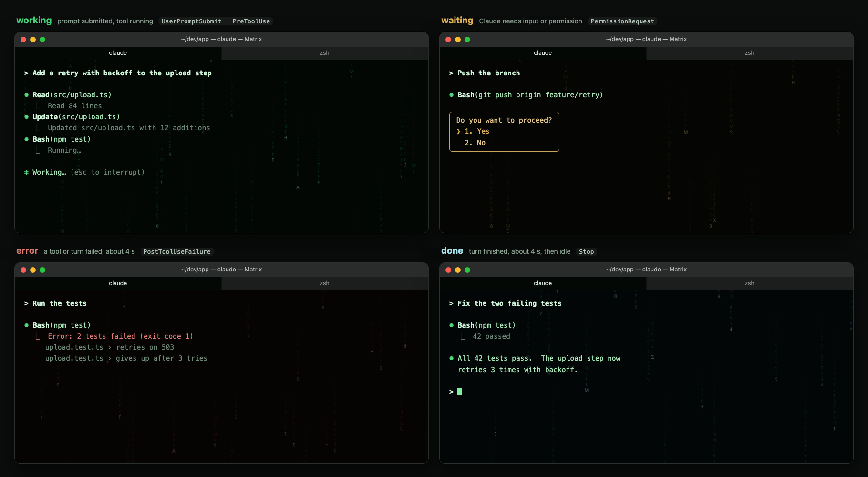The width and height of the screenshot is (868, 477).
Task: Click the blinking cursor at the done terminal prompt
Action: (460, 392)
